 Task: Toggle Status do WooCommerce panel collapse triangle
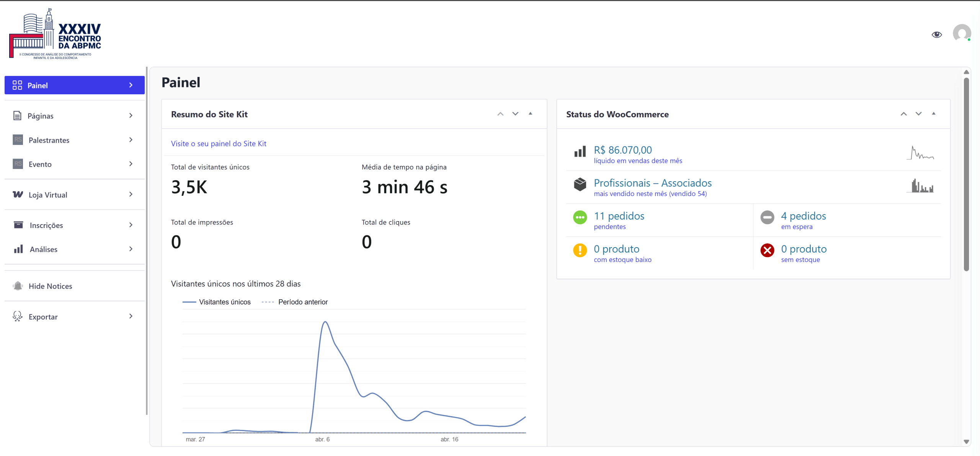coord(933,114)
